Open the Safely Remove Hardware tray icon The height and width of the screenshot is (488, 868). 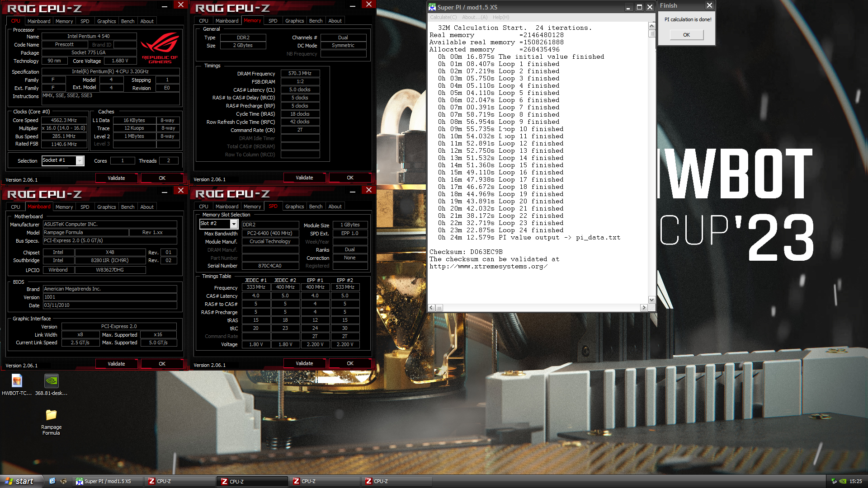834,481
